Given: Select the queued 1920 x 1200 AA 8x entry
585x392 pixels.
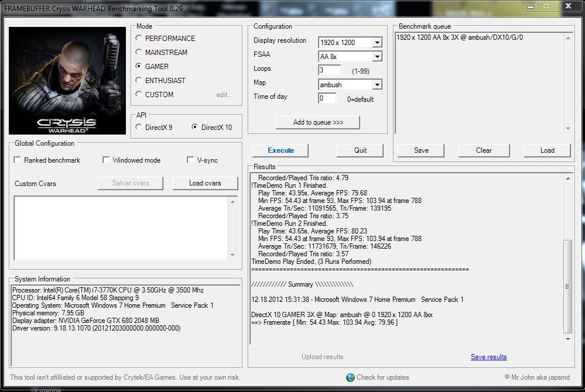Looking at the screenshot, I should point(460,37).
